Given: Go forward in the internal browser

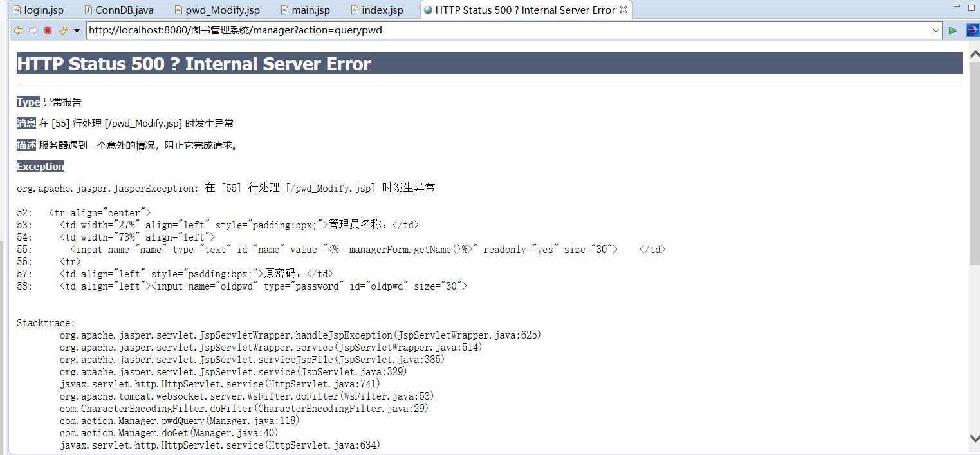Looking at the screenshot, I should pos(33,30).
